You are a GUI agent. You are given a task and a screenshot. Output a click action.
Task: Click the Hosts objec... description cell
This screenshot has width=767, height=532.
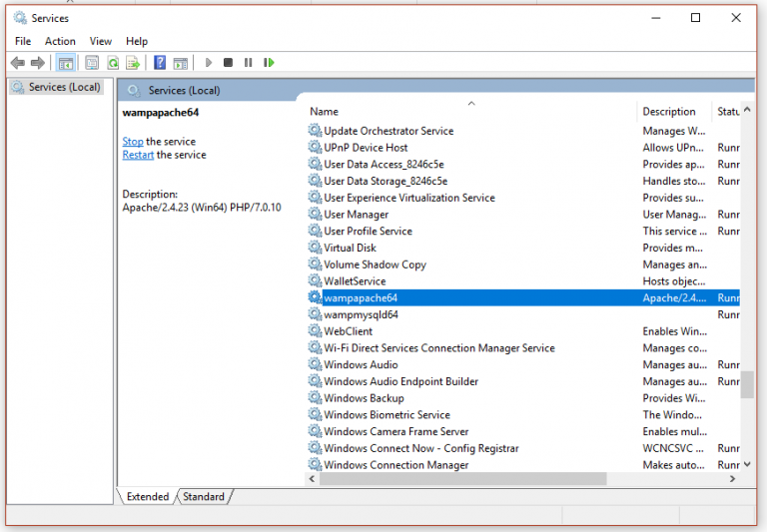point(674,281)
